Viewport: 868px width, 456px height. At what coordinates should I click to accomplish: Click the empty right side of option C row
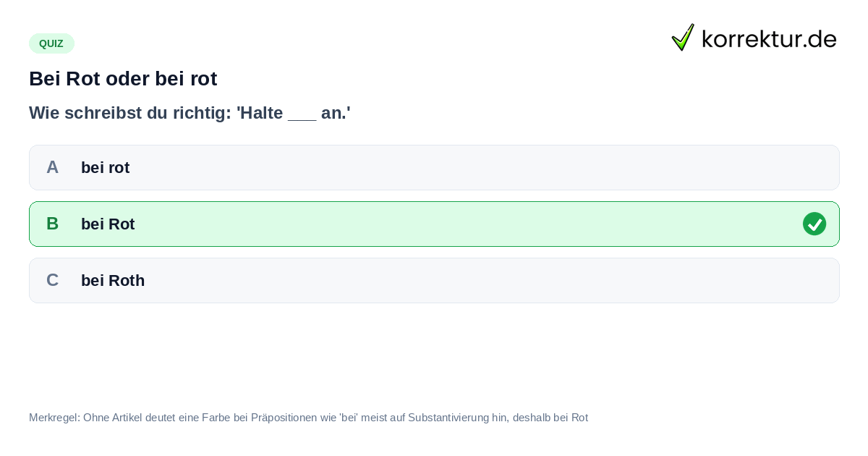(651, 280)
